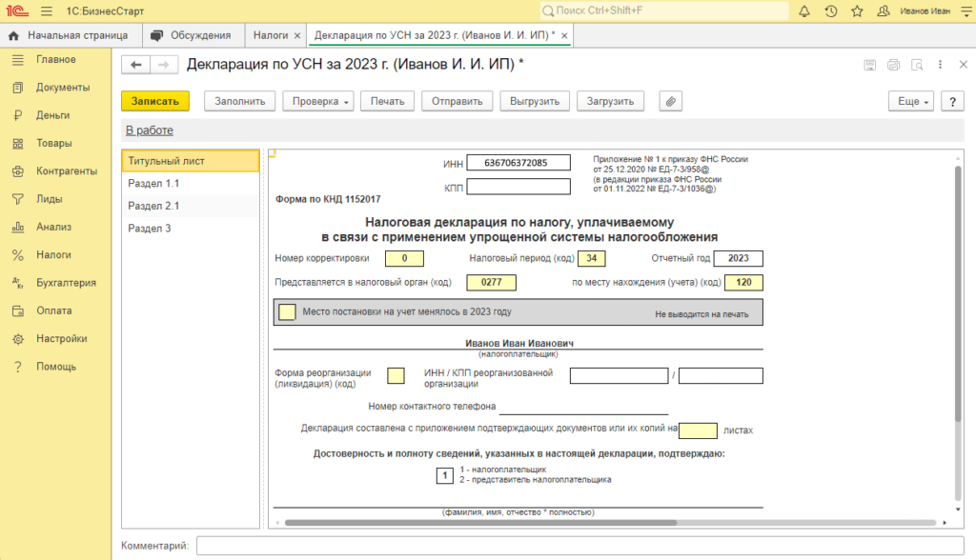
Task: Click the Отчетный год field 2023
Action: coord(739,258)
